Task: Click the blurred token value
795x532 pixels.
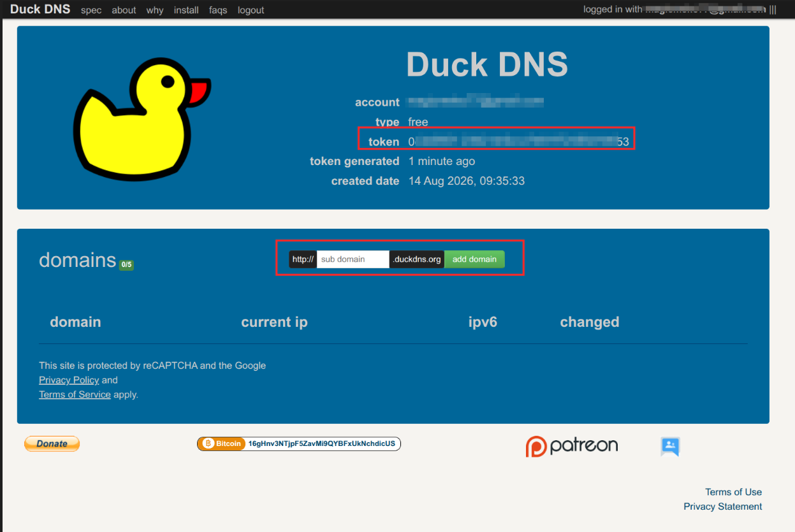Action: click(518, 141)
